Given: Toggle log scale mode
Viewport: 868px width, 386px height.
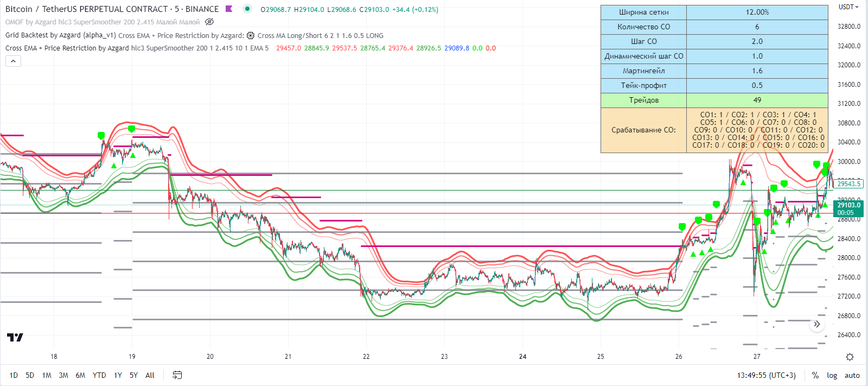Looking at the screenshot, I should (832, 375).
